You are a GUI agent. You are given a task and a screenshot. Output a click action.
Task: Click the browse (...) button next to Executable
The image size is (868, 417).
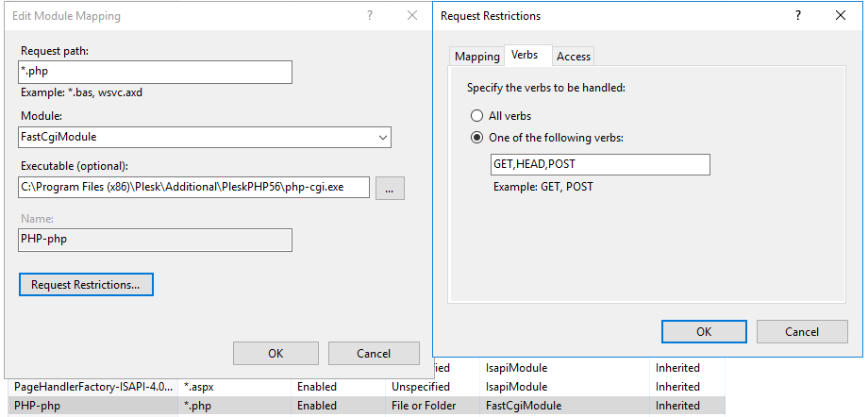click(x=390, y=188)
